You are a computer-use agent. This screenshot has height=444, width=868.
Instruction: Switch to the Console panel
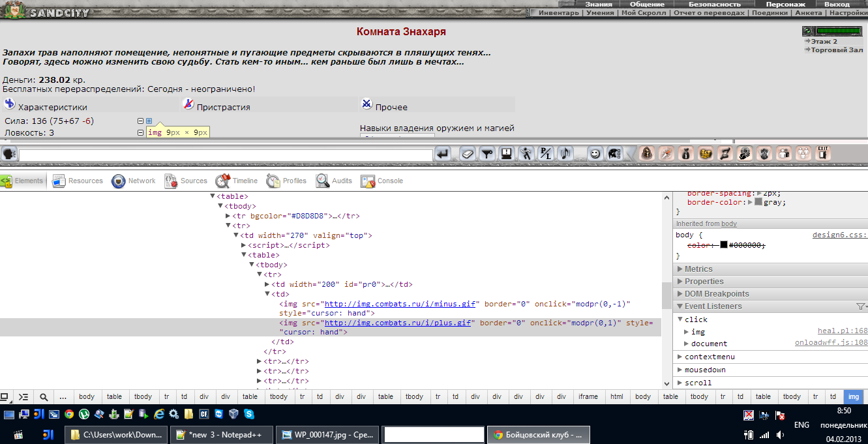382,181
